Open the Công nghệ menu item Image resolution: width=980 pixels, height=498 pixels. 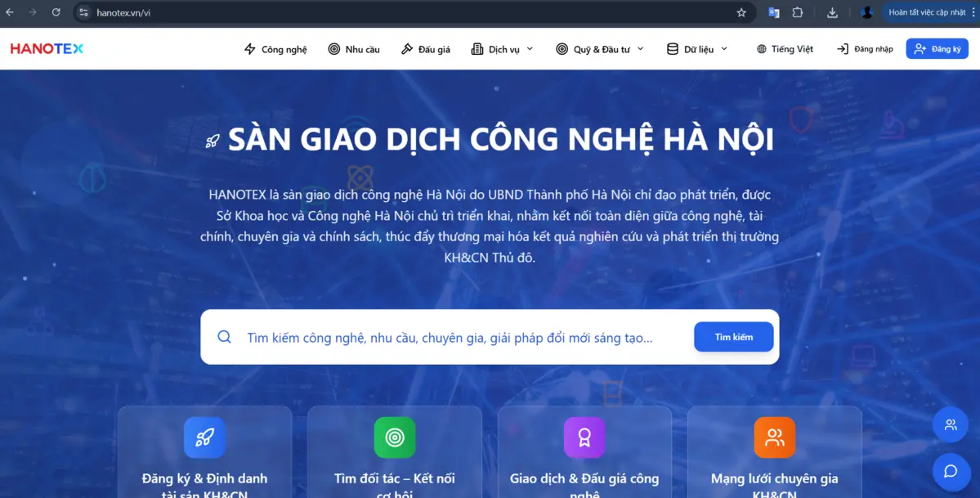click(275, 49)
